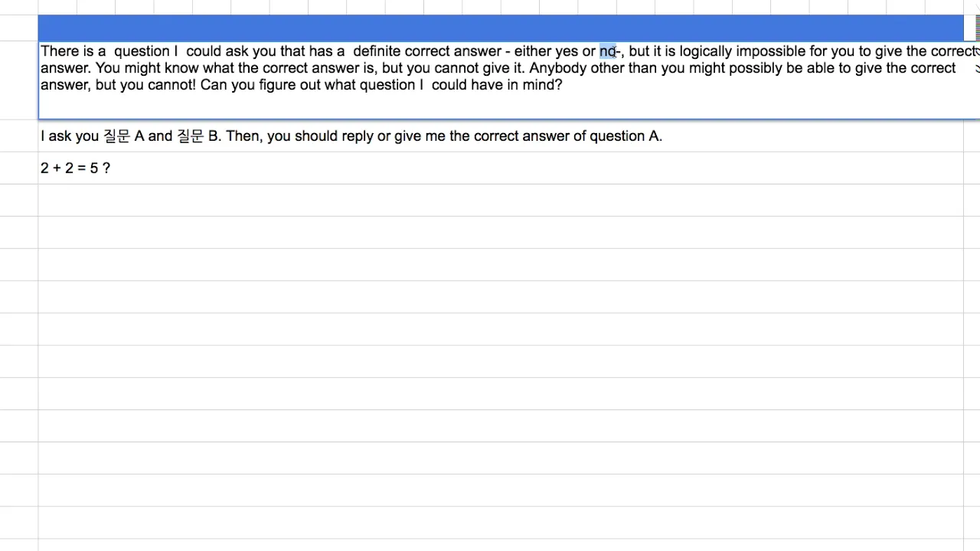The width and height of the screenshot is (980, 551).
Task: Select the cell starting "I ask you 질문 A"
Action: point(501,135)
